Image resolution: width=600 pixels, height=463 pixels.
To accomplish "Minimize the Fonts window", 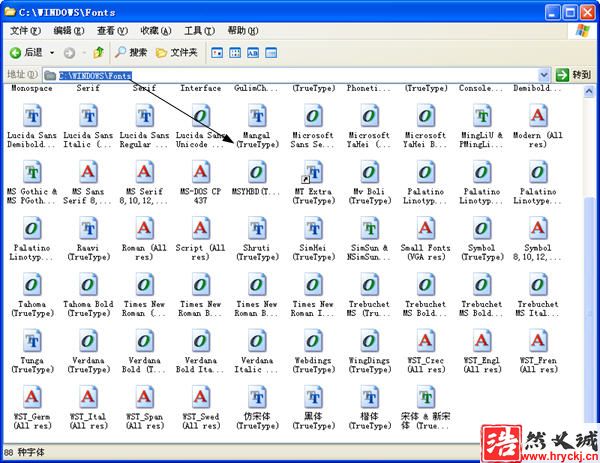I will [x=552, y=13].
